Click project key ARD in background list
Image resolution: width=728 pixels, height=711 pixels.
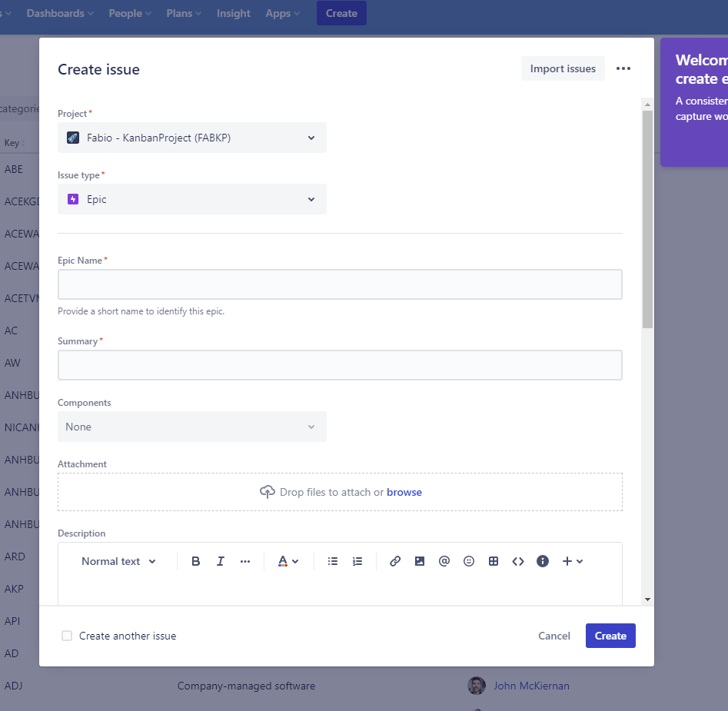pyautogui.click(x=15, y=557)
